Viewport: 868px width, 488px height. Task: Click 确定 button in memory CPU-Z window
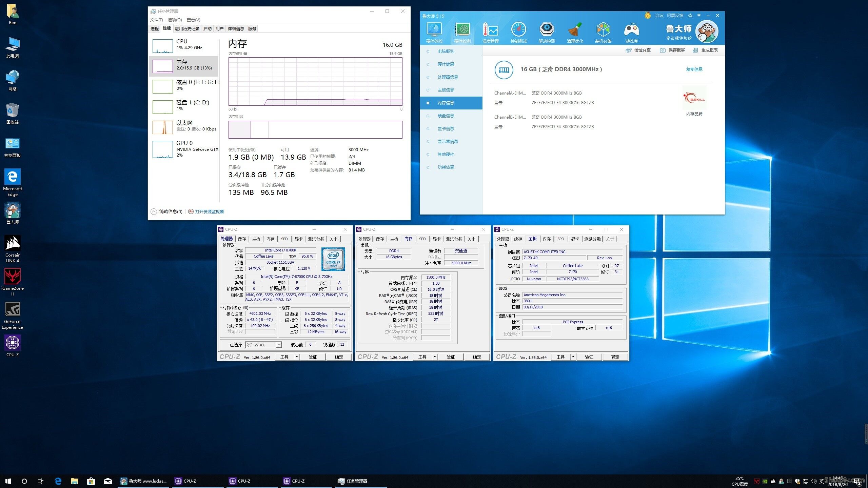[x=477, y=357]
